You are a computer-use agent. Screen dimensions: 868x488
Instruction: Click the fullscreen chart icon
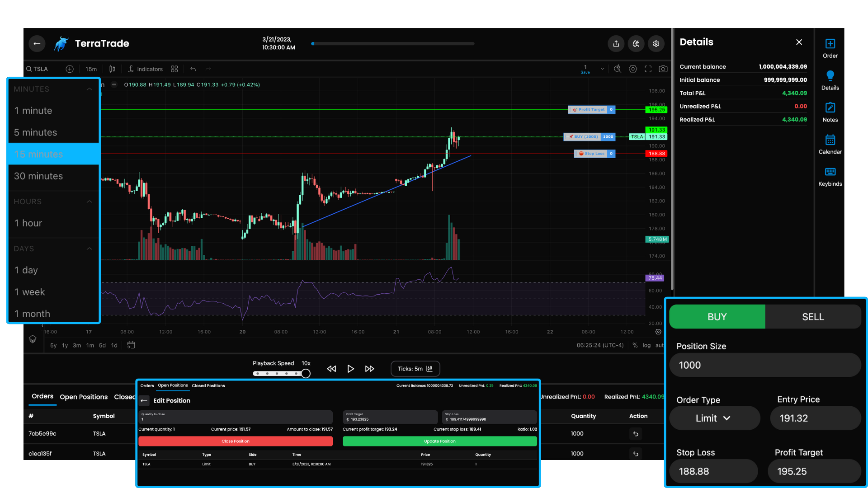point(648,69)
